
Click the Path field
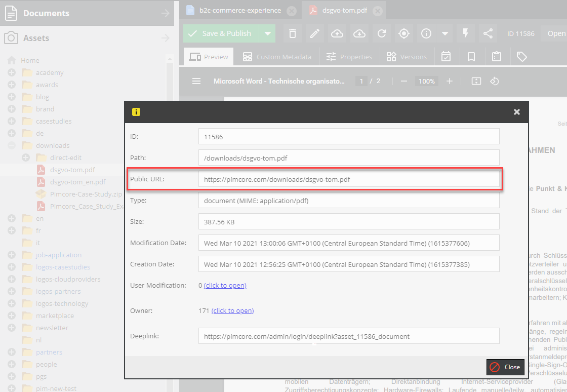tap(349, 158)
